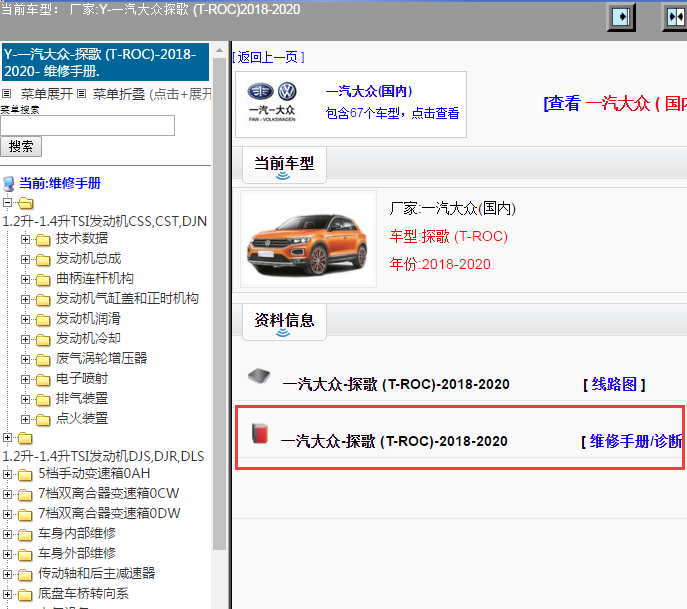The height and width of the screenshot is (609, 687).
Task: Expand the 发动机润滑 tree node
Action: (x=25, y=319)
